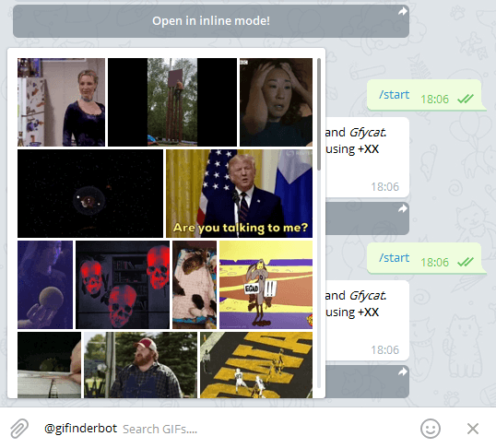Select the coyote EGAD sign cartoon GIF
Viewport: 496px width, 448px height.
(x=266, y=285)
